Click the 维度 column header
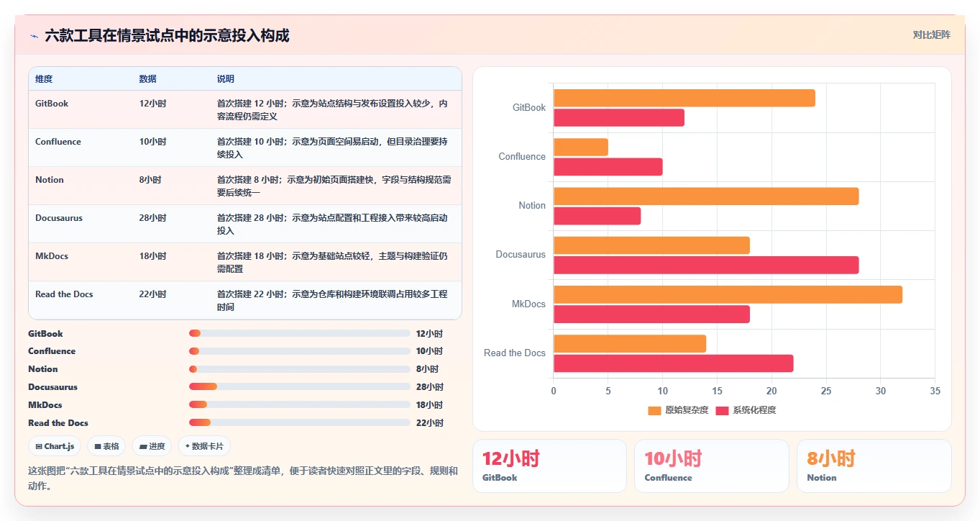This screenshot has height=521, width=980. 44,79
